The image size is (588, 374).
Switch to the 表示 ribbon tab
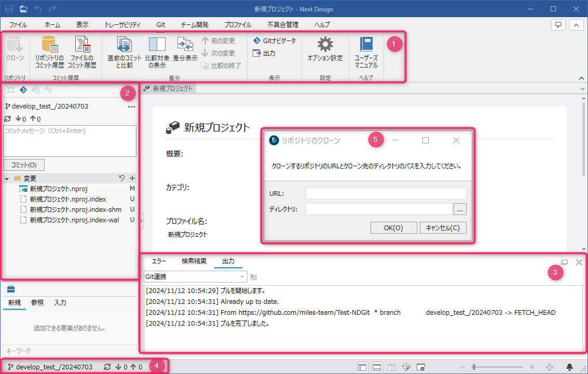[82, 25]
